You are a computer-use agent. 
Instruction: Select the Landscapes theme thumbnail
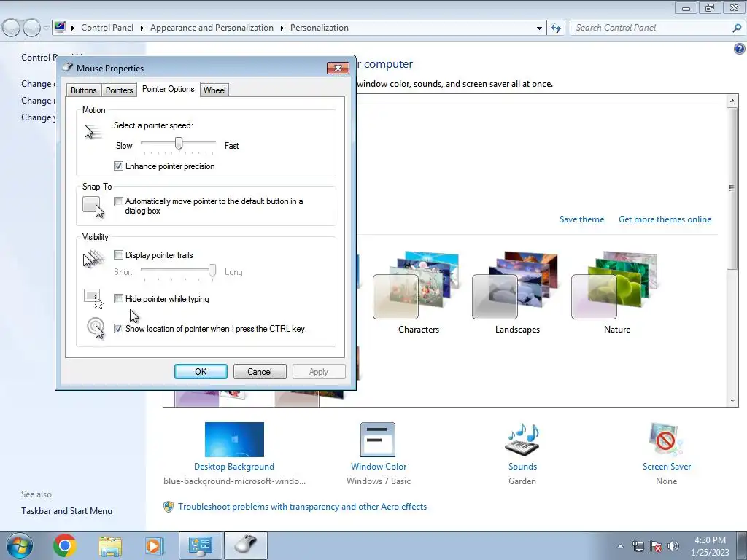click(x=515, y=285)
